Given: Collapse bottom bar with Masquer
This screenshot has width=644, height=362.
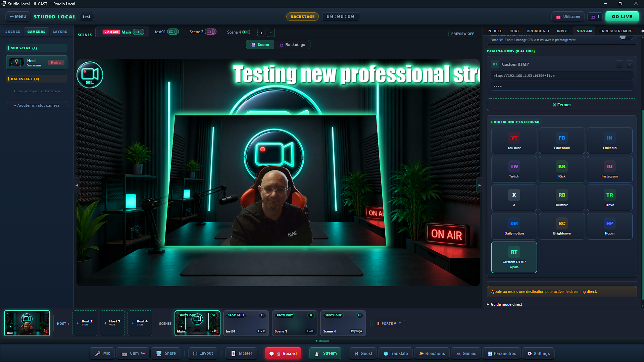Looking at the screenshot, I should click(x=322, y=341).
